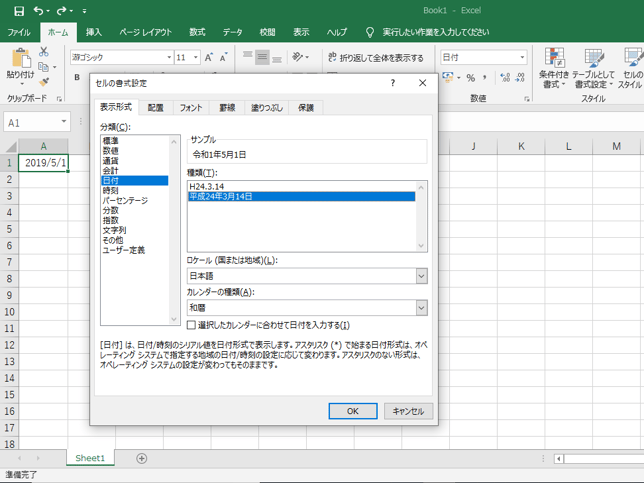Click the Cut scissors icon
The width and height of the screenshot is (644, 483).
point(44,52)
